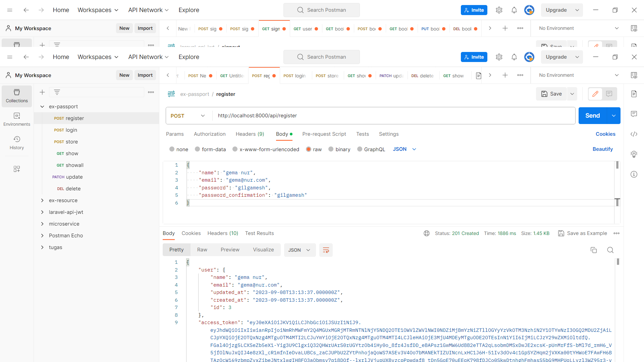Select the form-data body type
644x362 pixels.
198,149
